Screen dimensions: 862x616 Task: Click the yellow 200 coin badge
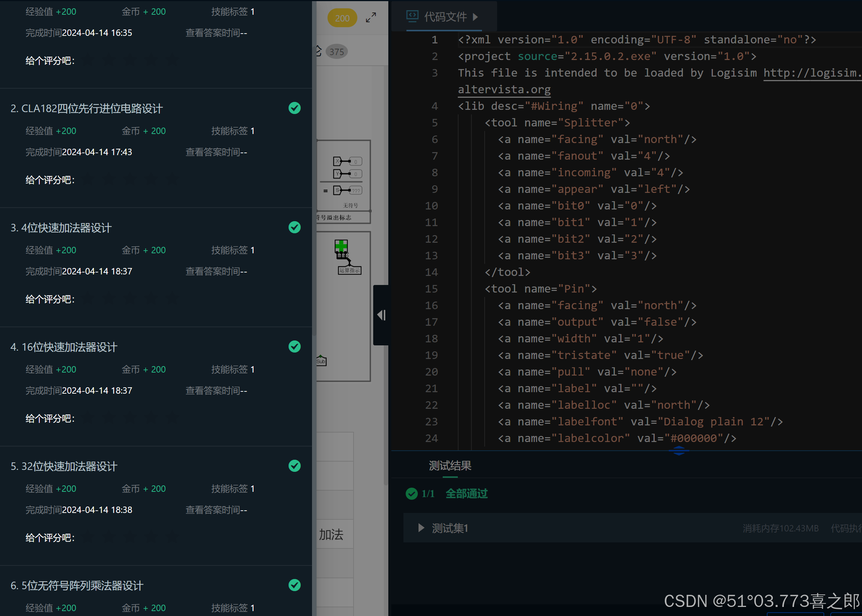(342, 18)
